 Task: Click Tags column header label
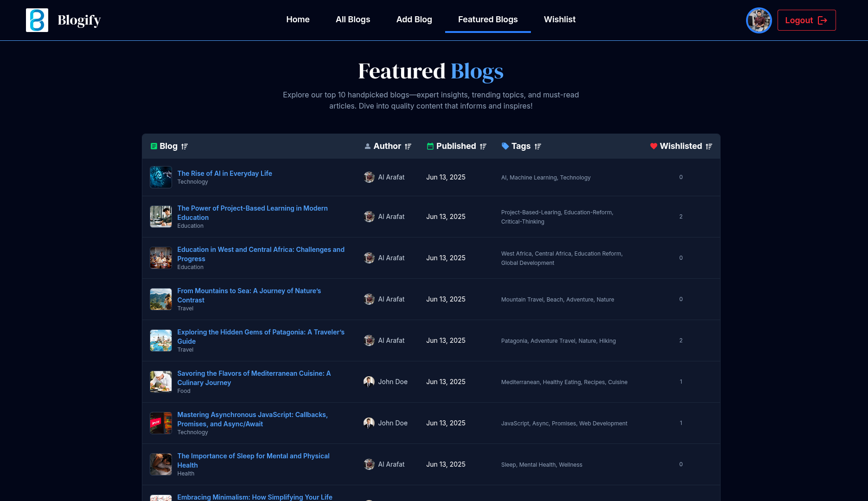(x=521, y=146)
